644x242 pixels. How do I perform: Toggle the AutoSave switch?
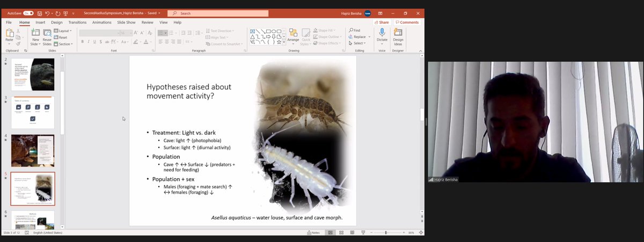click(x=28, y=13)
